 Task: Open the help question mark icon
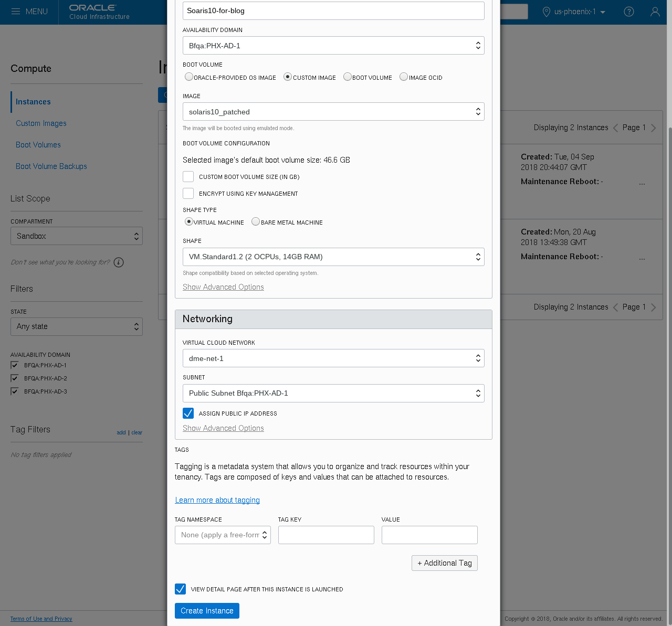629,12
